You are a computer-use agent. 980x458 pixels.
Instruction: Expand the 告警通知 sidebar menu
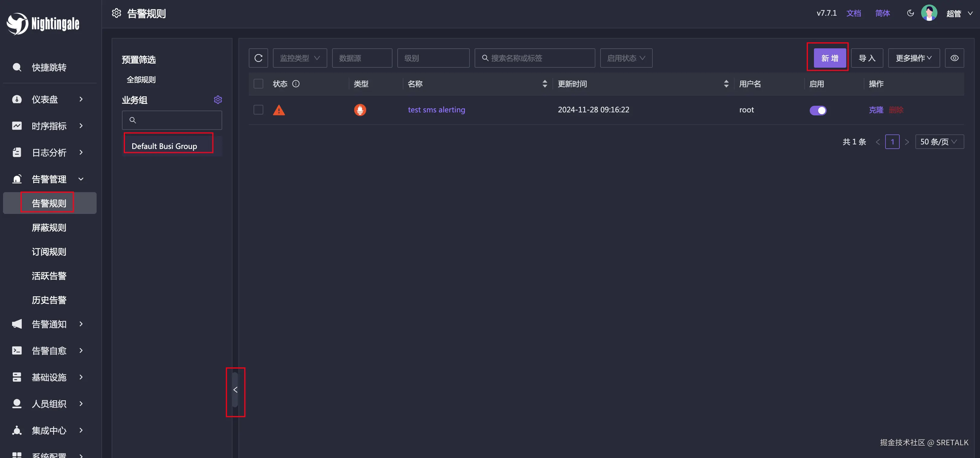49,324
